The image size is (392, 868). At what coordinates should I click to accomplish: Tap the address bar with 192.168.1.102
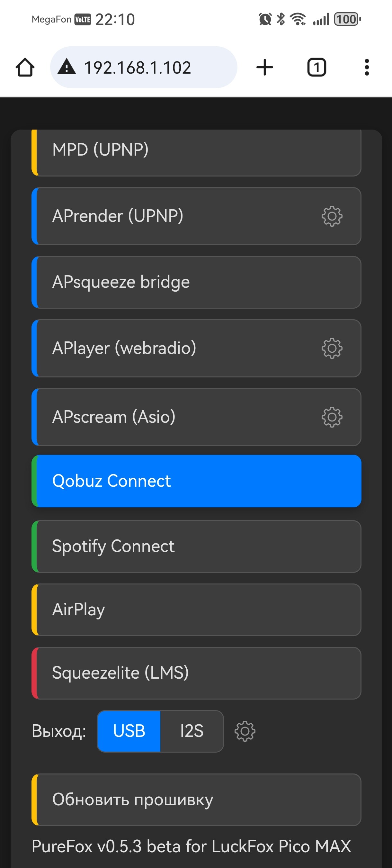tap(144, 68)
